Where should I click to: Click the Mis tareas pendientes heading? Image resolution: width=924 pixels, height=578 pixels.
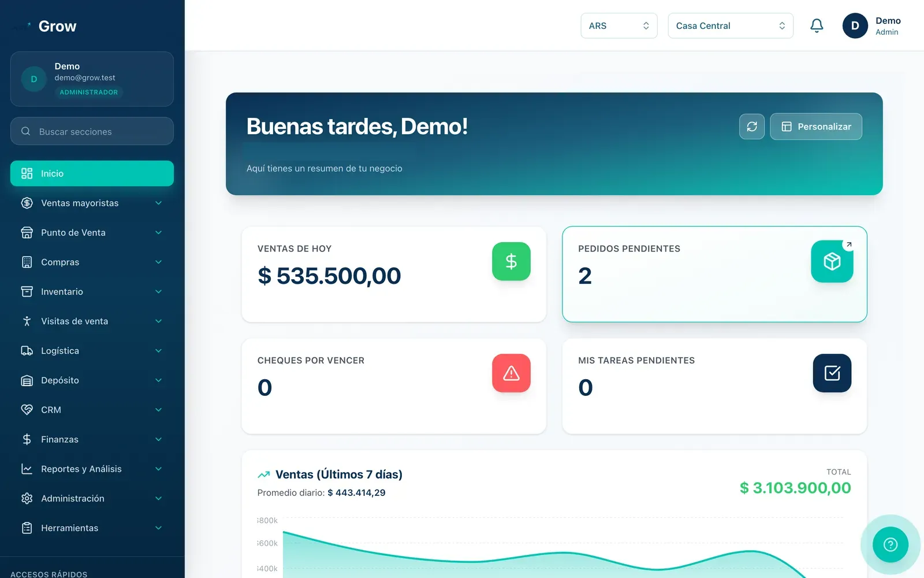coord(636,360)
